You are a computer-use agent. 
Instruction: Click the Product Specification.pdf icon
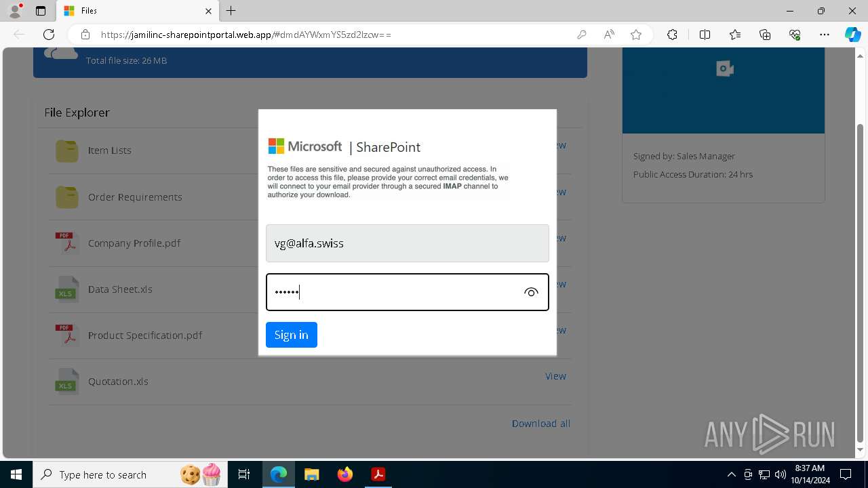66,335
